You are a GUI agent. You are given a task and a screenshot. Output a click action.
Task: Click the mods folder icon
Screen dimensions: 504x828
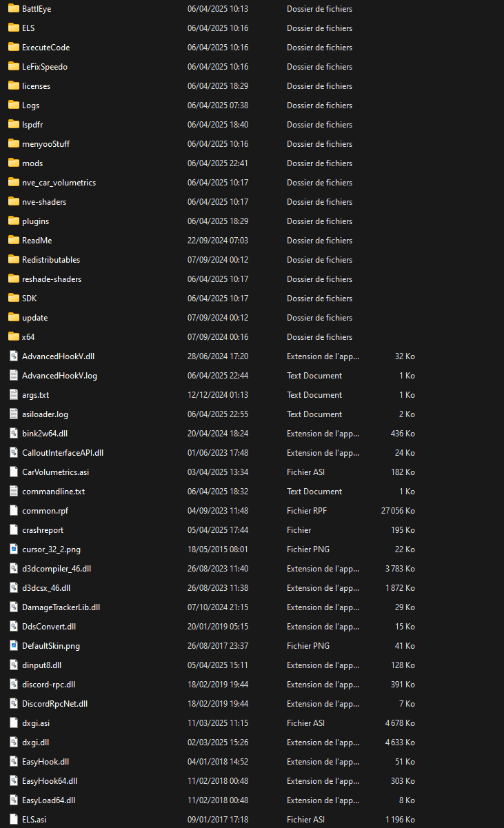(x=14, y=163)
